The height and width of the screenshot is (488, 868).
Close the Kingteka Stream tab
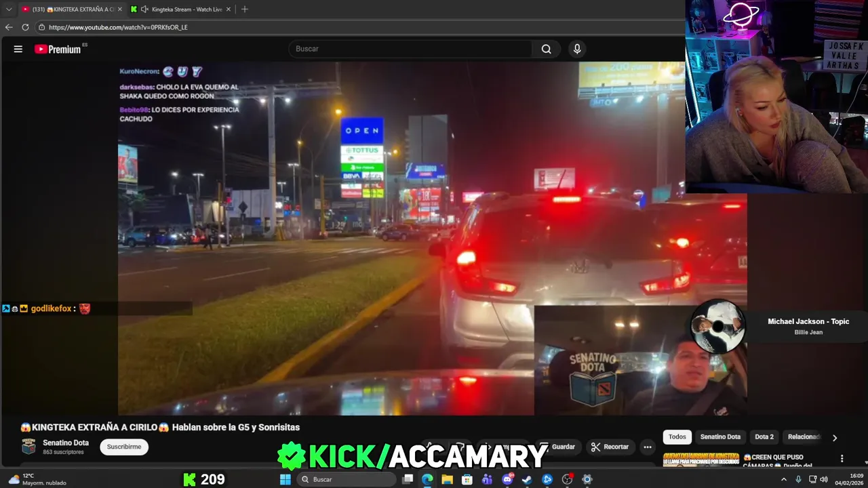tap(228, 9)
